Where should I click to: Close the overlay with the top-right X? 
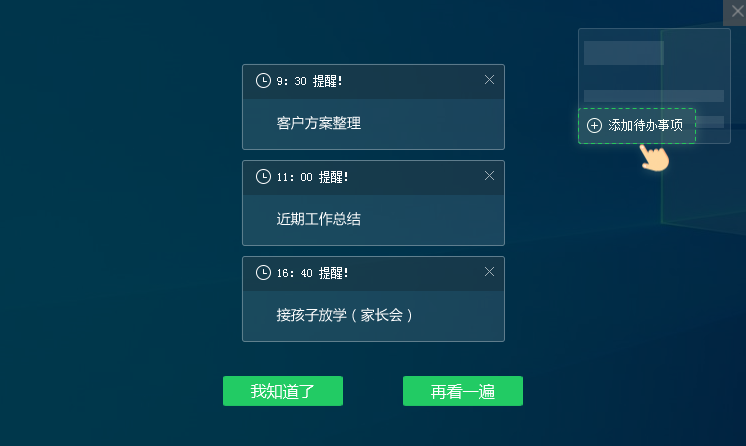pyautogui.click(x=734, y=11)
